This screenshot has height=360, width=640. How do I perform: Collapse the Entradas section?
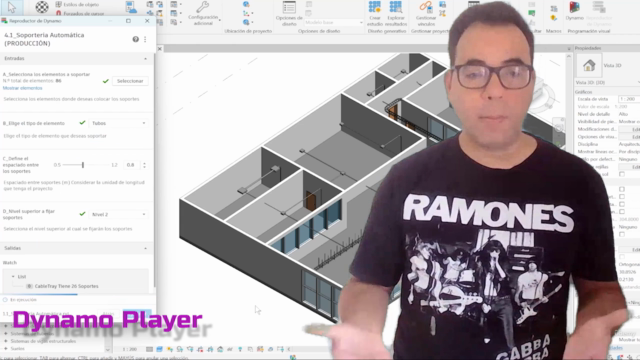pos(145,59)
